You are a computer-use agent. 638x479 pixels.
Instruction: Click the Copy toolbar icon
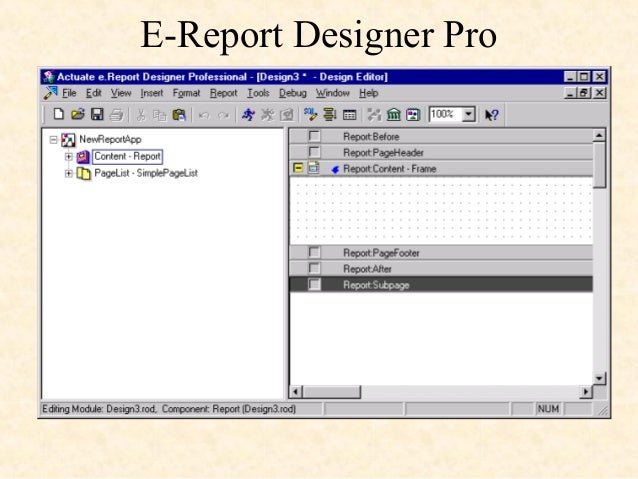click(x=160, y=115)
